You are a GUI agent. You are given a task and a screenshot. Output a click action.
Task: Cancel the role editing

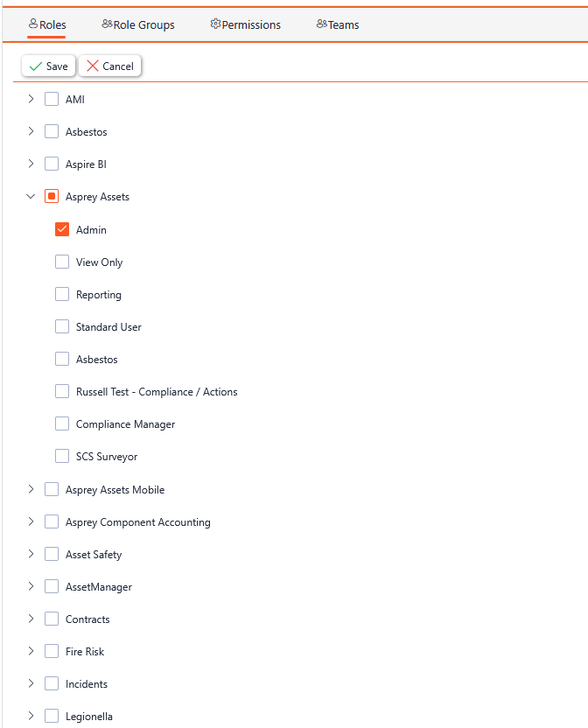110,66
